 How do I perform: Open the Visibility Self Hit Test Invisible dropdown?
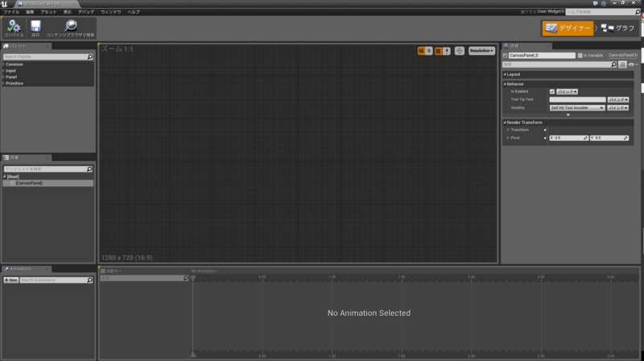click(577, 108)
